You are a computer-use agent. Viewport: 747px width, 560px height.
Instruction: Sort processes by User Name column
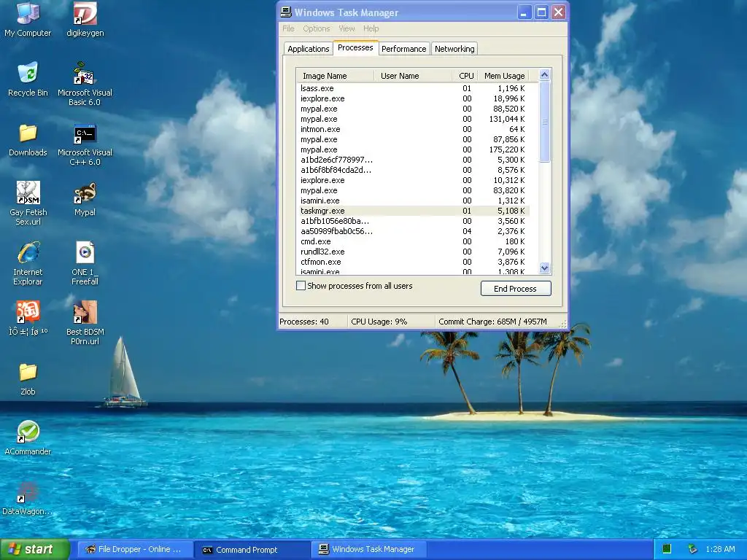pos(413,76)
